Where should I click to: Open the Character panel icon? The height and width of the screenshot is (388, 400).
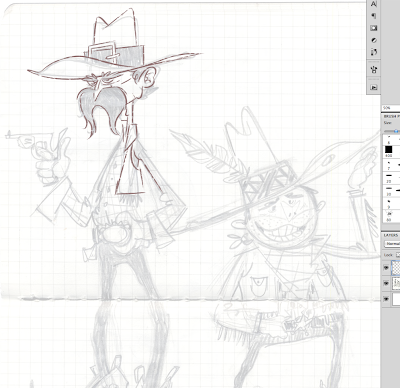tap(374, 4)
